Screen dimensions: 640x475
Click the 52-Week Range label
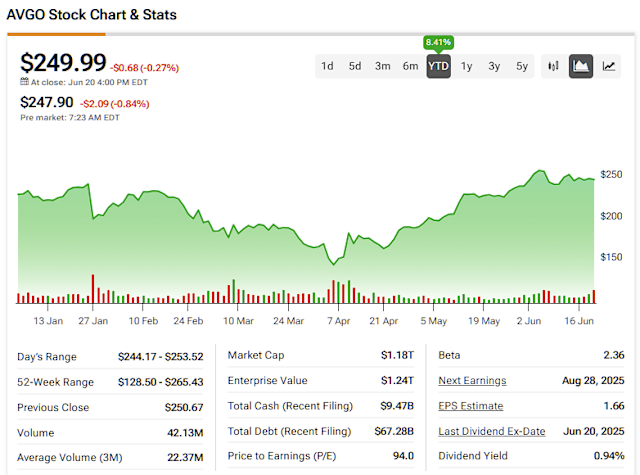click(x=56, y=382)
